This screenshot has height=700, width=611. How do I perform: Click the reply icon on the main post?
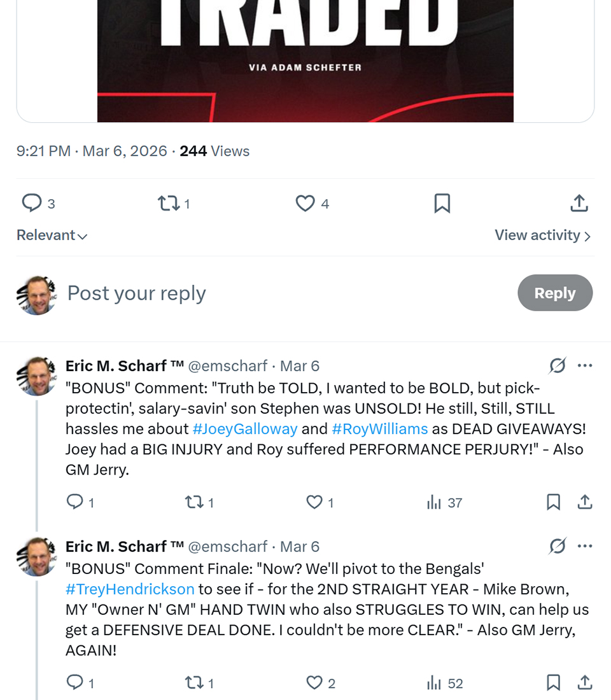pyautogui.click(x=32, y=203)
